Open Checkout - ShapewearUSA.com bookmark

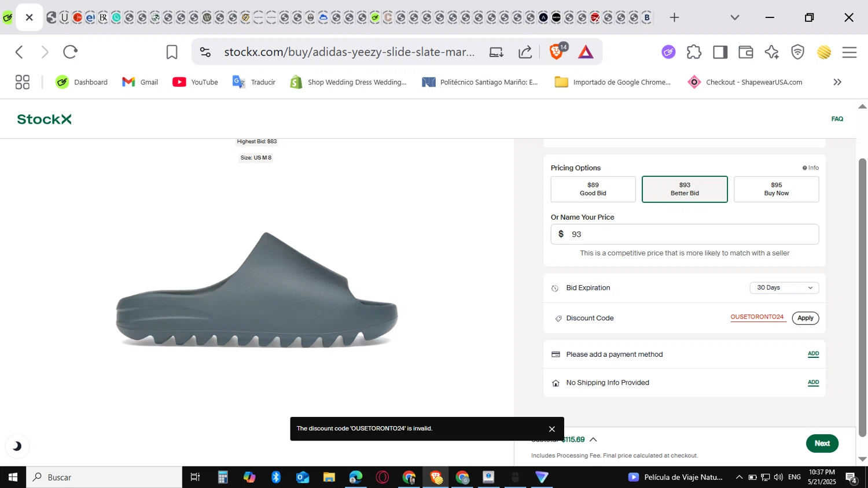745,82
